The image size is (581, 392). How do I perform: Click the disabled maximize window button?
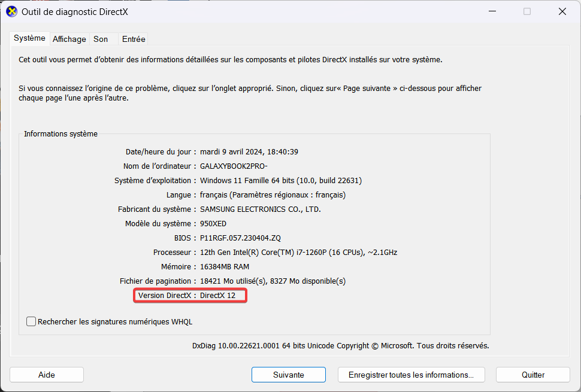[x=527, y=11]
